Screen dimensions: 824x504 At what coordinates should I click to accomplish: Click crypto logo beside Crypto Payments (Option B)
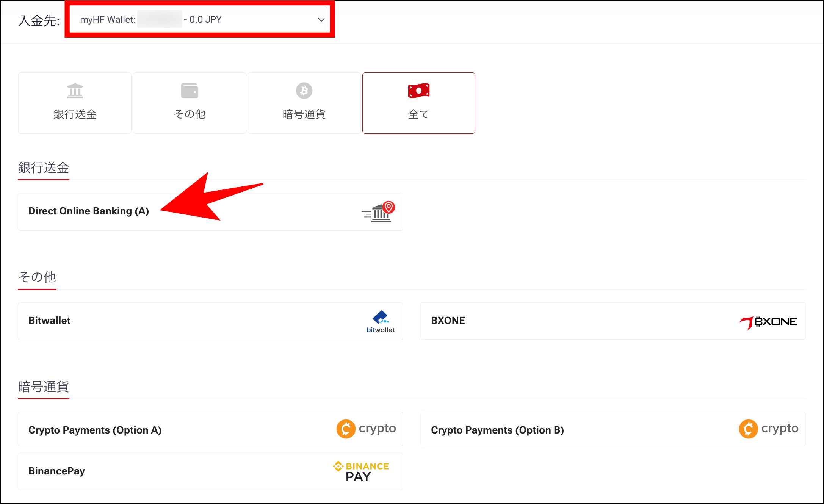click(x=769, y=429)
